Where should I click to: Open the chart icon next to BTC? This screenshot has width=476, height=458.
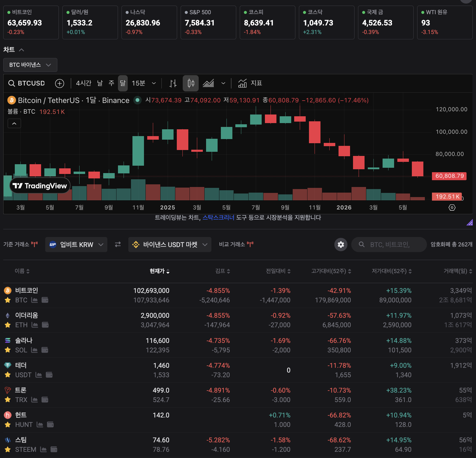click(x=34, y=300)
